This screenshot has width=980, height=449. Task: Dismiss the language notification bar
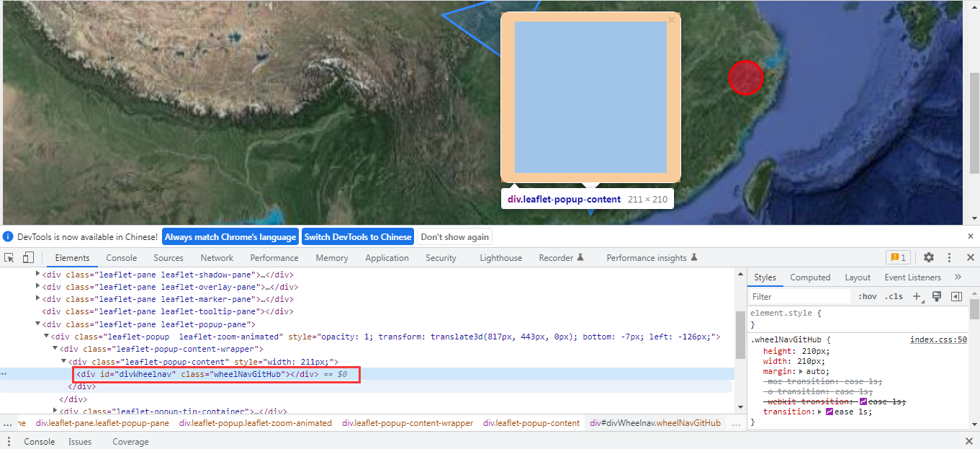click(x=970, y=236)
